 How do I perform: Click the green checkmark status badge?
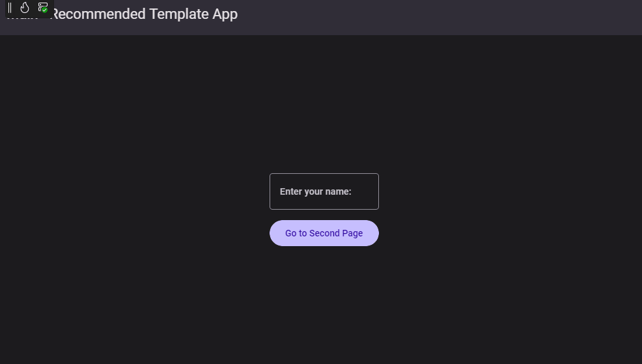[x=45, y=10]
